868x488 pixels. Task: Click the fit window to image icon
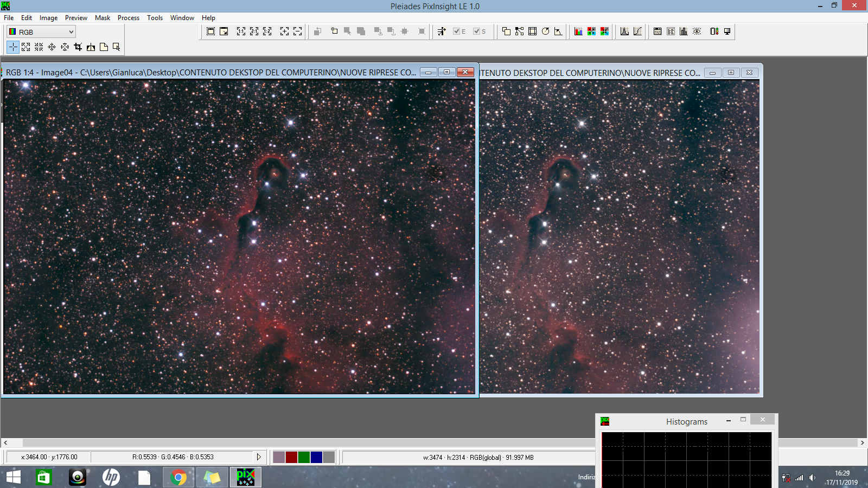click(x=211, y=31)
